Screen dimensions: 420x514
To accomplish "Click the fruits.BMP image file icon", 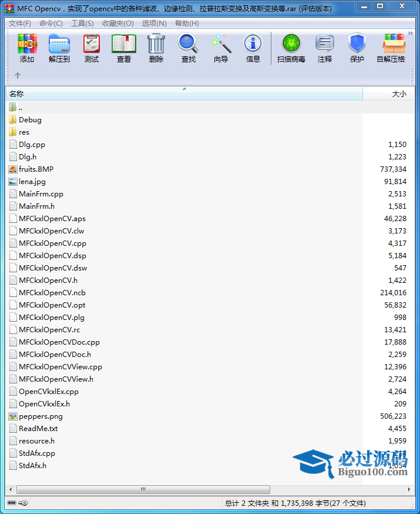I will (13, 169).
